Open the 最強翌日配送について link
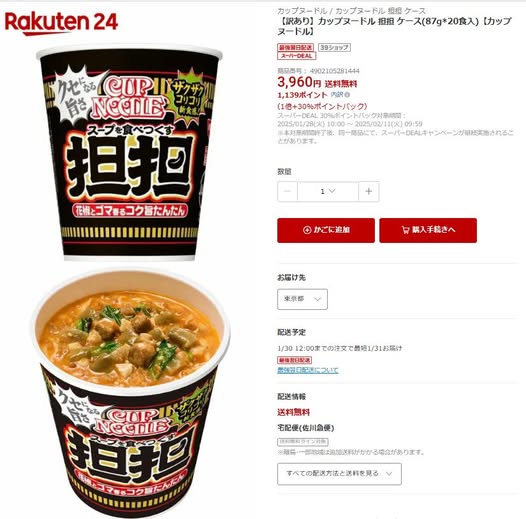Screen dimensions: 526x519 308,370
